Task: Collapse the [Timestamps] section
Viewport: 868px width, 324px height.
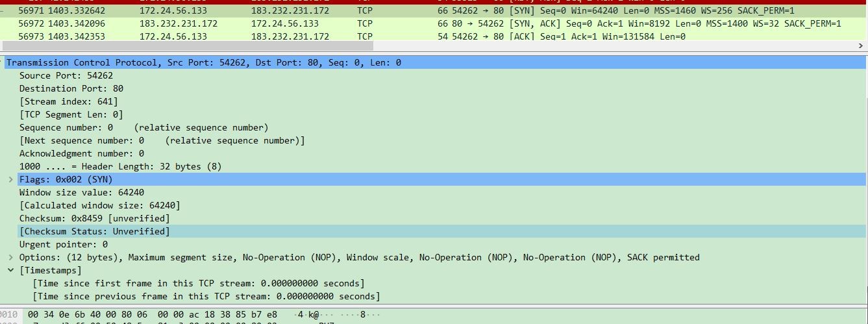Action: pos(11,270)
